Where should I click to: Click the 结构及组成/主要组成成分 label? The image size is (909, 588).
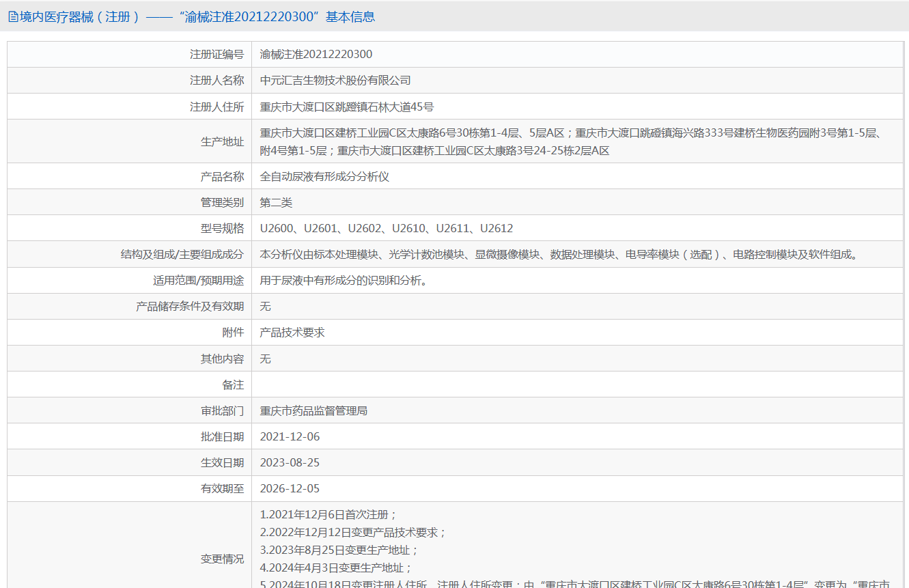click(182, 254)
